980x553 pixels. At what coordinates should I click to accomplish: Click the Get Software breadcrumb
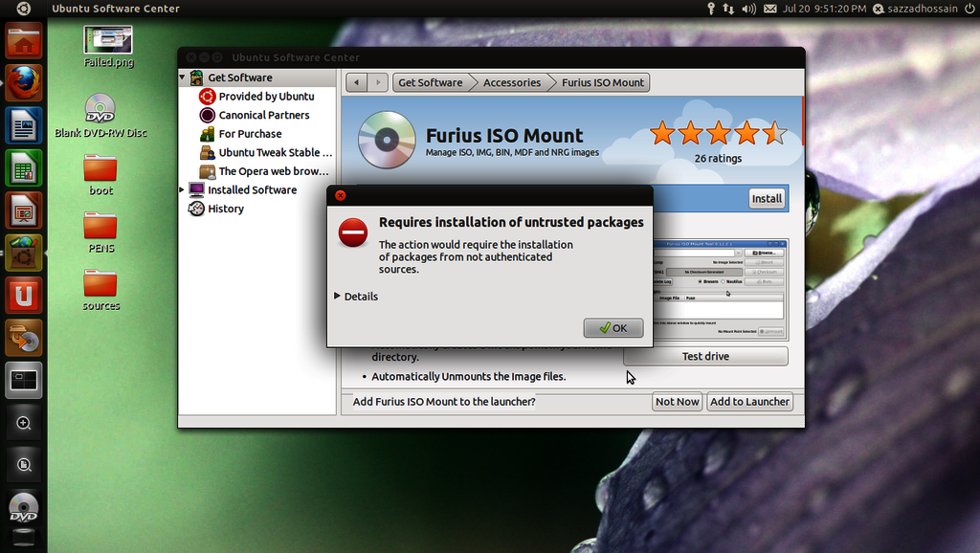coord(430,83)
